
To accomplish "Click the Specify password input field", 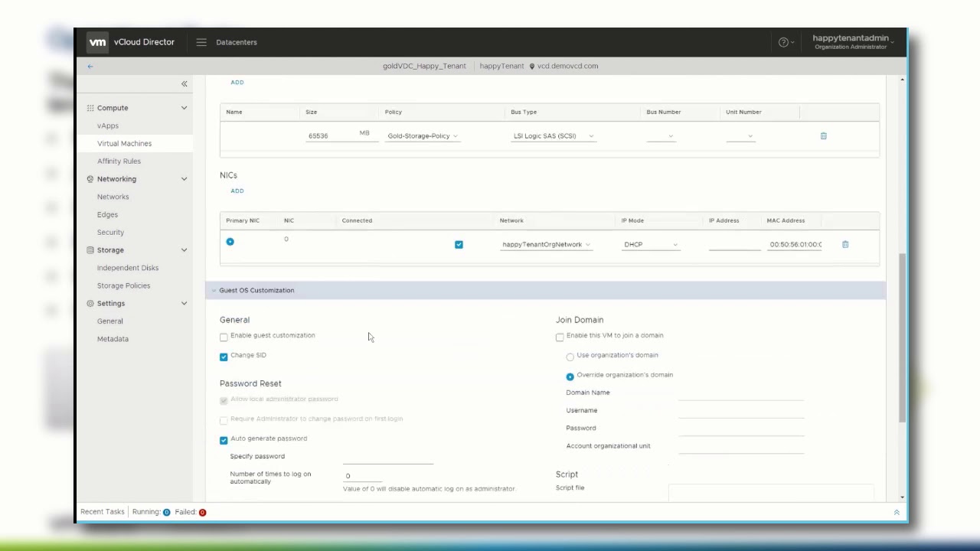I will 388,457.
